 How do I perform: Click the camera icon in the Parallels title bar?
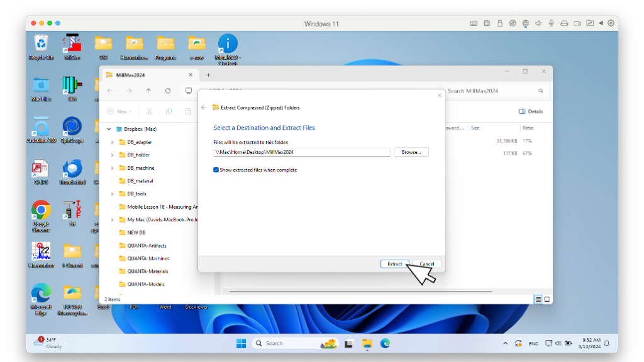577,23
